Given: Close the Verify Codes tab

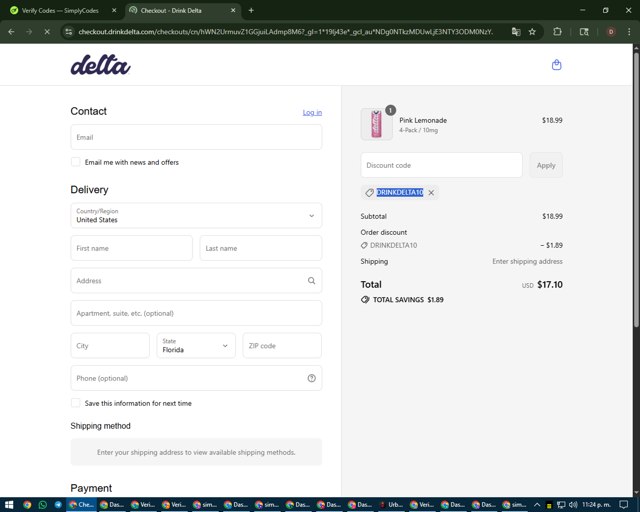Looking at the screenshot, I should point(114,10).
